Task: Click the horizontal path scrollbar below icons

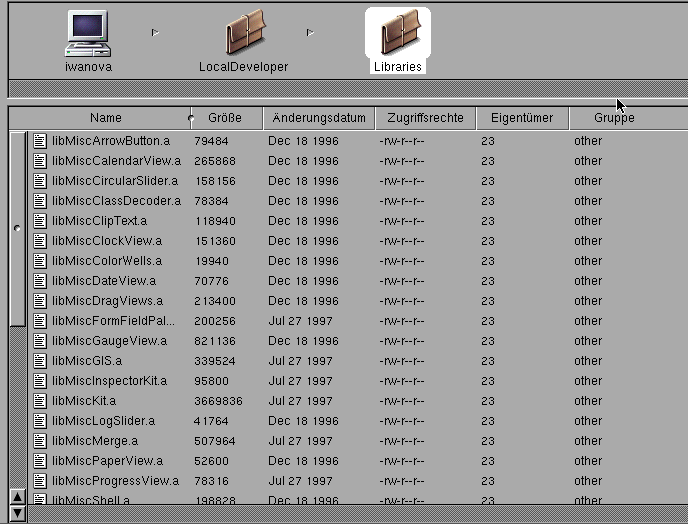Action: [x=344, y=87]
